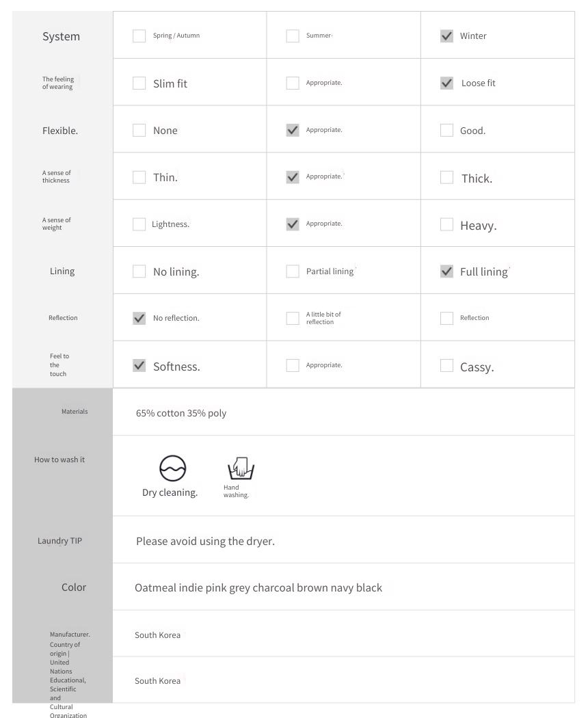Tick the Lightness checkbox
The height and width of the screenshot is (718, 588).
139,224
